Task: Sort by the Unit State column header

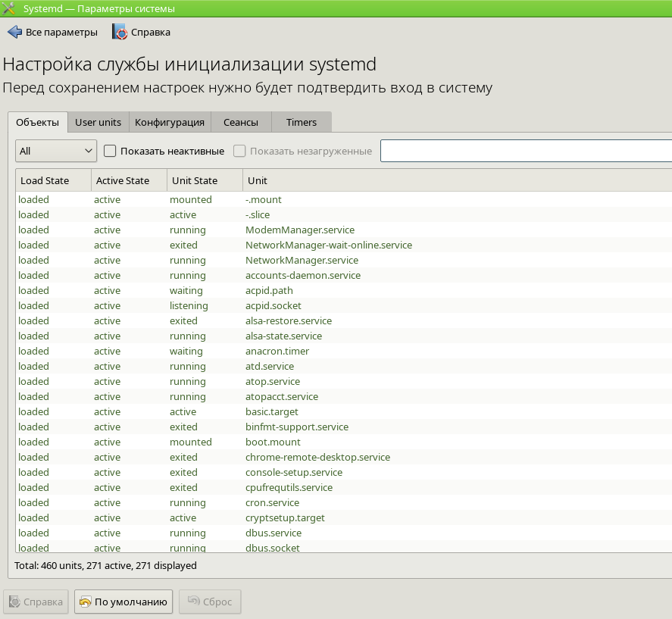Action: point(205,180)
